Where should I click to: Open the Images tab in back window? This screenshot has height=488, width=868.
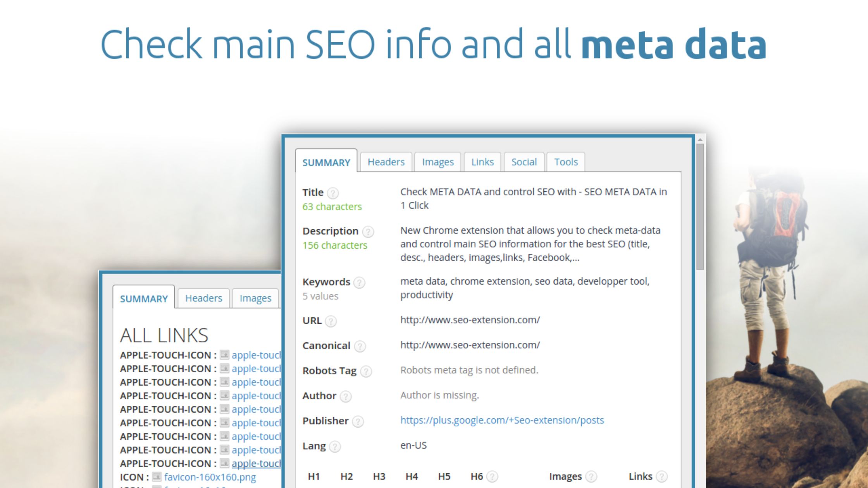pyautogui.click(x=255, y=298)
